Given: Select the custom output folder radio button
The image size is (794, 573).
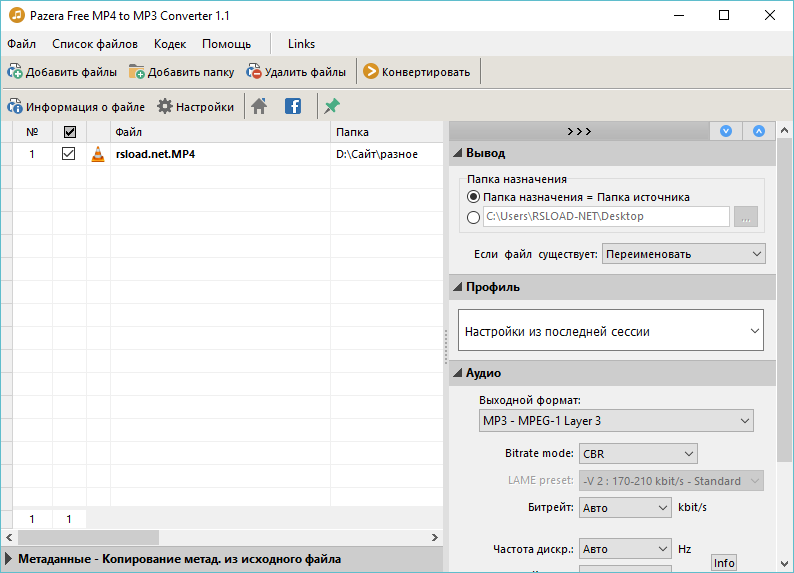Looking at the screenshot, I should (x=473, y=217).
